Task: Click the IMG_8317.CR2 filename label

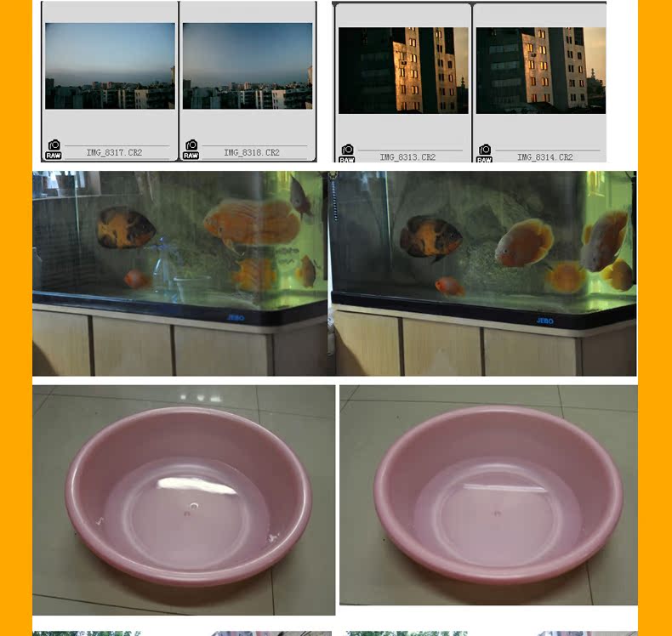Action: 115,152
